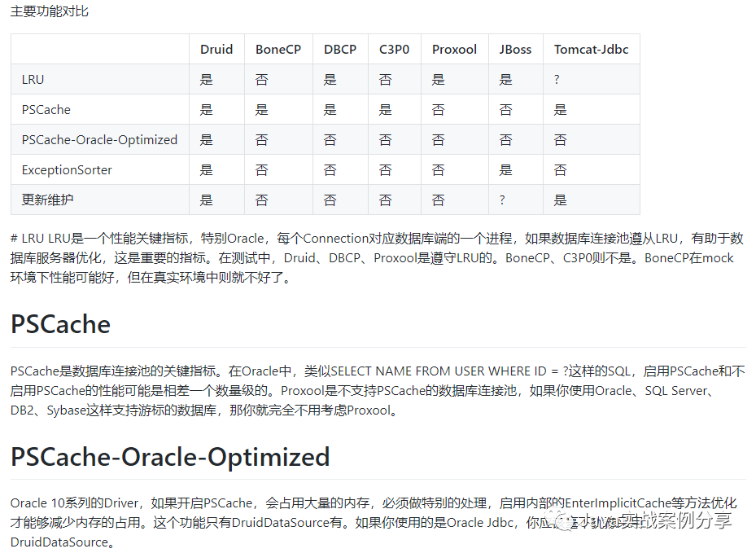Click the paragraph line starting Oracle 10系列的Driver
Image resolution: width=756 pixels, height=553 pixels.
[x=374, y=503]
